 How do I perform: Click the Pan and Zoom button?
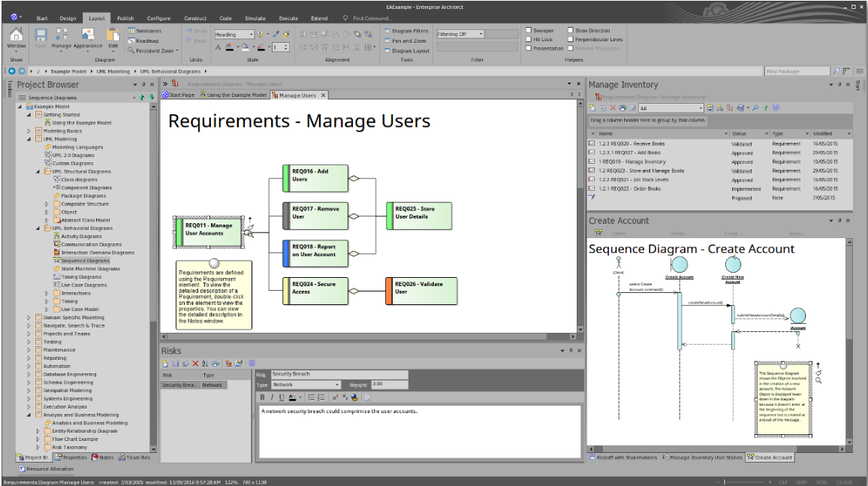tap(405, 41)
